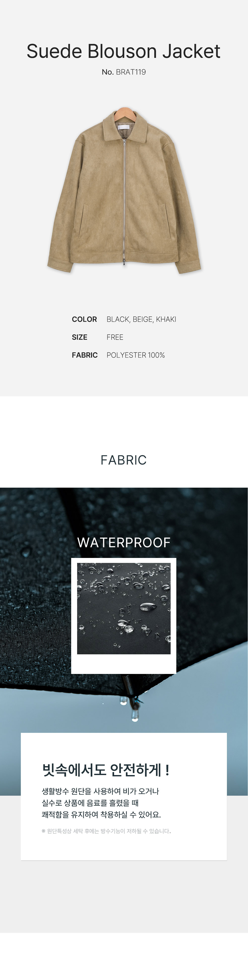Select the FREE size value
248x980 pixels.
pyautogui.click(x=115, y=337)
